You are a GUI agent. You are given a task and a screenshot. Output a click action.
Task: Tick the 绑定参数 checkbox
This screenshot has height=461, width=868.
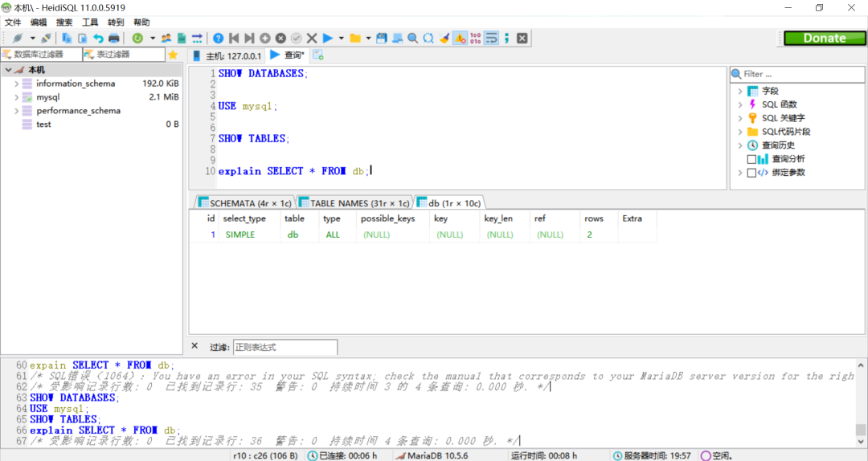click(752, 173)
